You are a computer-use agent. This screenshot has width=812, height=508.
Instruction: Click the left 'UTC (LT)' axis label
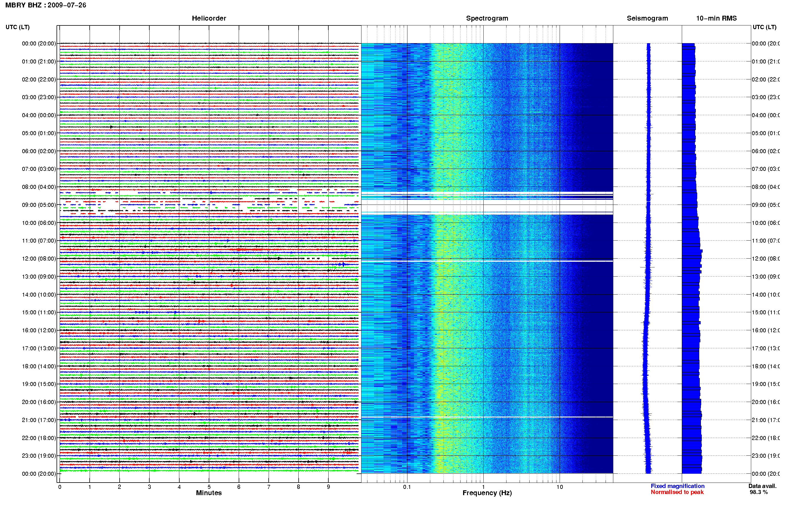click(x=17, y=27)
